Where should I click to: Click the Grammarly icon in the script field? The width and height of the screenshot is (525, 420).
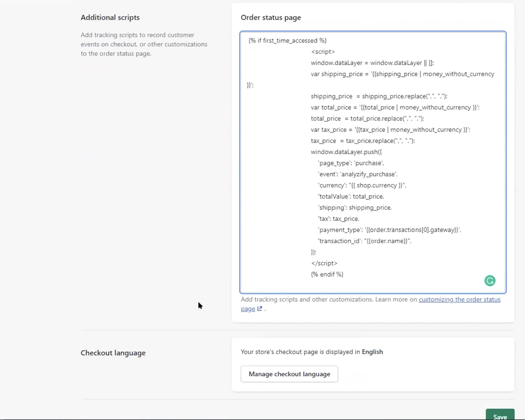point(490,281)
